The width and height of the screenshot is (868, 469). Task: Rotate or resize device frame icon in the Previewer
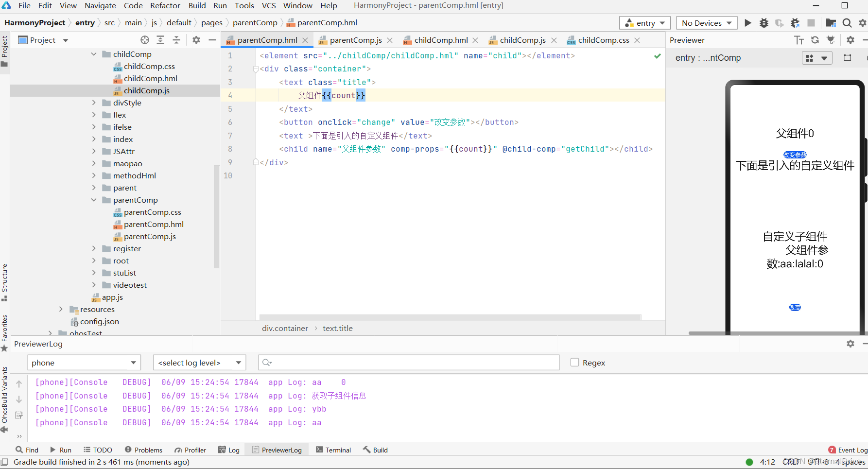coord(848,58)
